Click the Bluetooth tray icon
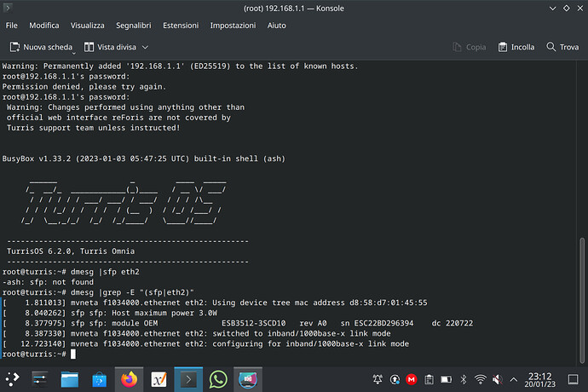Viewport: 588px width, 392px height. pyautogui.click(x=464, y=379)
